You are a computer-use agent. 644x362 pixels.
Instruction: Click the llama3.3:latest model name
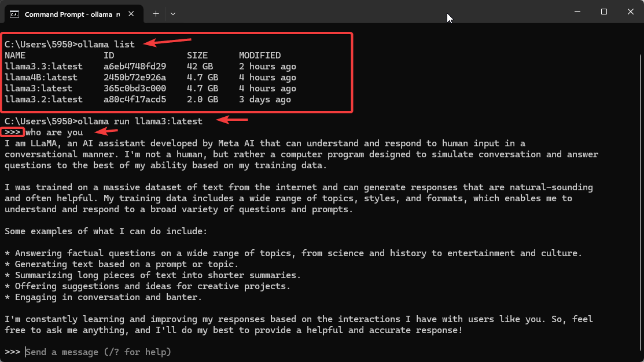click(43, 66)
